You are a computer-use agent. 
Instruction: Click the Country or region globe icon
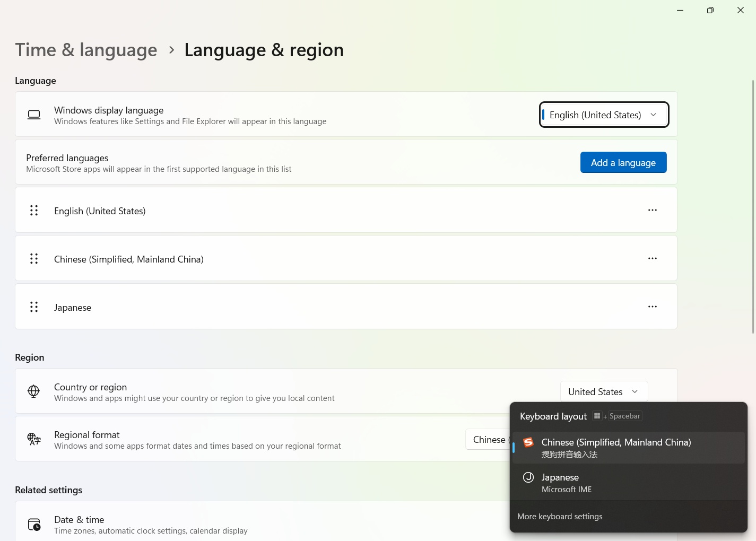[x=33, y=391]
